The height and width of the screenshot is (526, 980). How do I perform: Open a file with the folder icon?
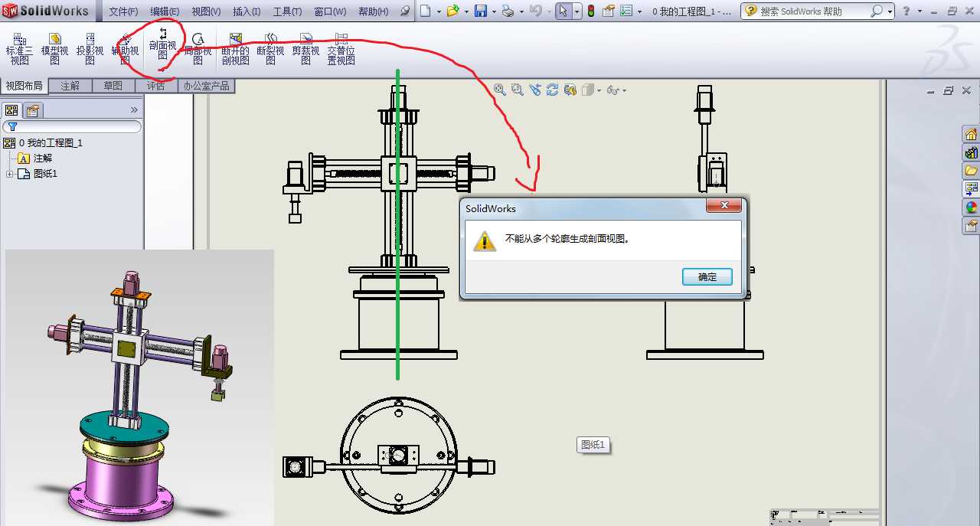pos(452,11)
